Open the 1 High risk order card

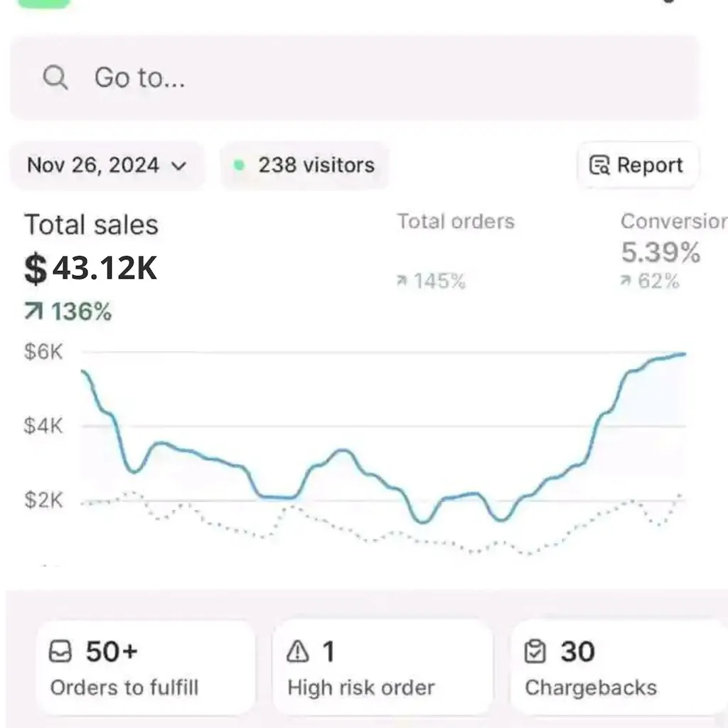tap(382, 668)
